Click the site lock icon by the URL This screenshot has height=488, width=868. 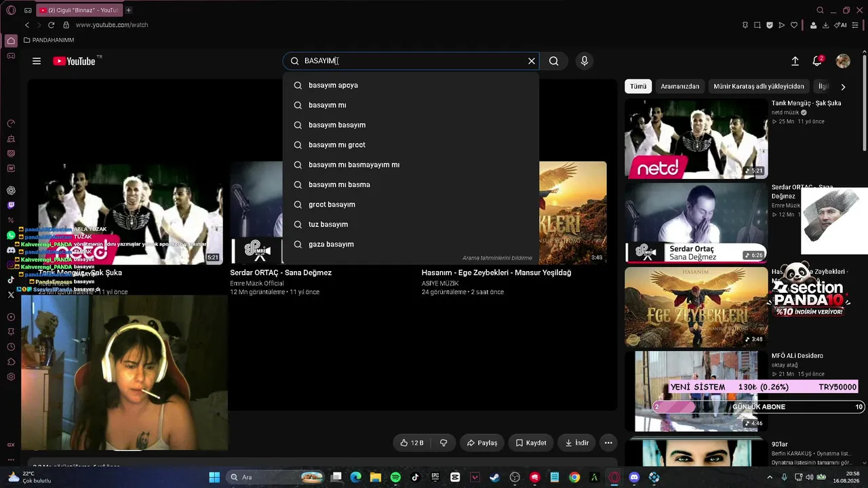pos(66,25)
